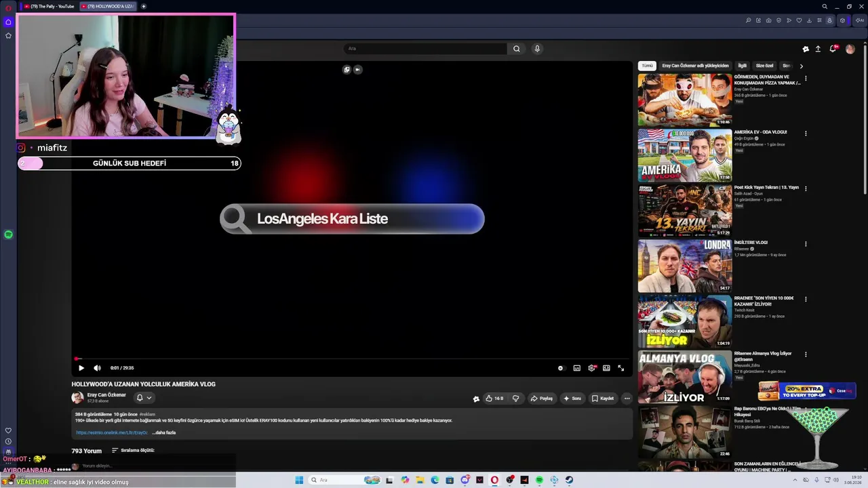Select 'Eray Can Özkenar adlı yükleyiciden' chip
This screenshot has height=488, width=868.
[x=695, y=66]
